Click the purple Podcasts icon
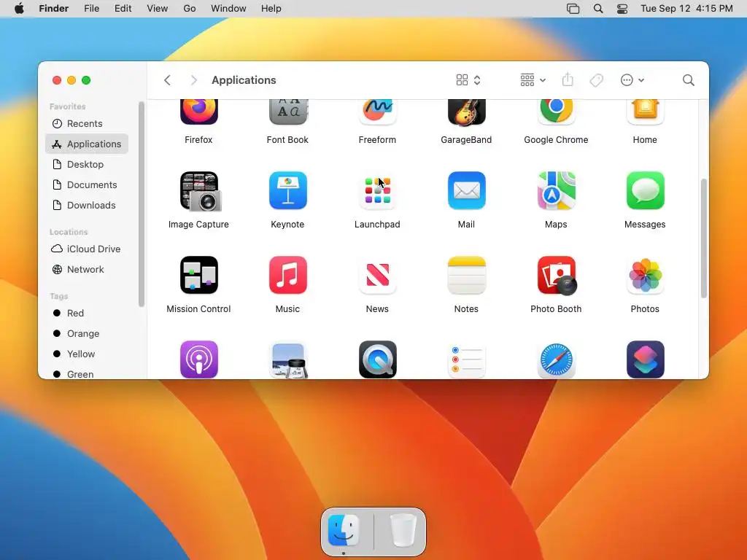The height and width of the screenshot is (560, 747). coord(198,359)
